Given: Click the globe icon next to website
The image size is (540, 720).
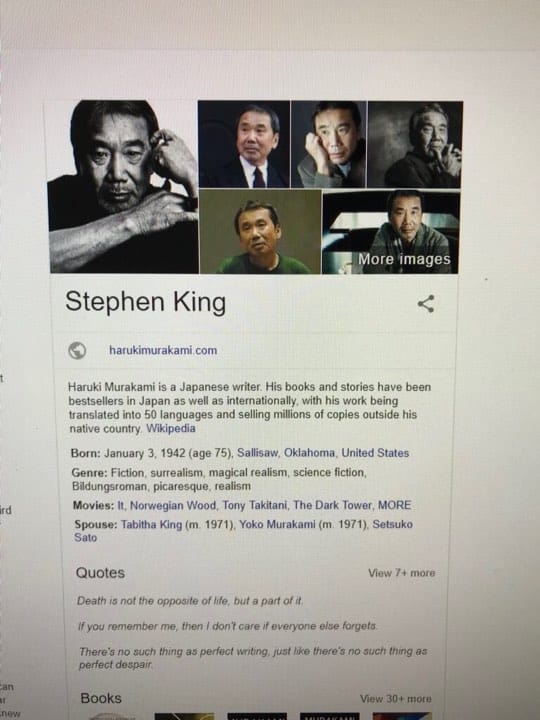Looking at the screenshot, I should tap(77, 351).
